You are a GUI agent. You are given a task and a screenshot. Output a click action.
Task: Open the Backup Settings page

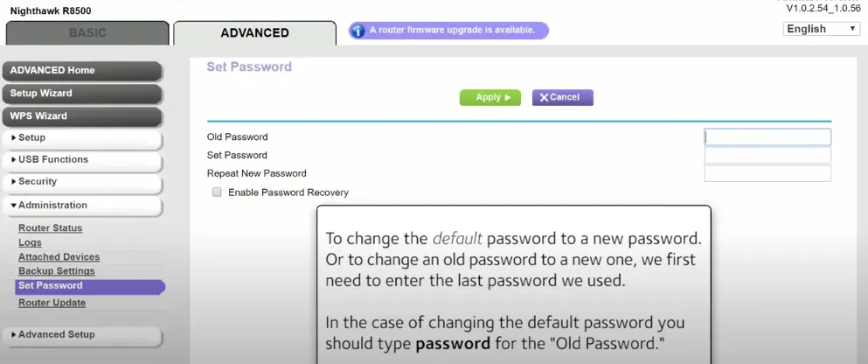56,271
